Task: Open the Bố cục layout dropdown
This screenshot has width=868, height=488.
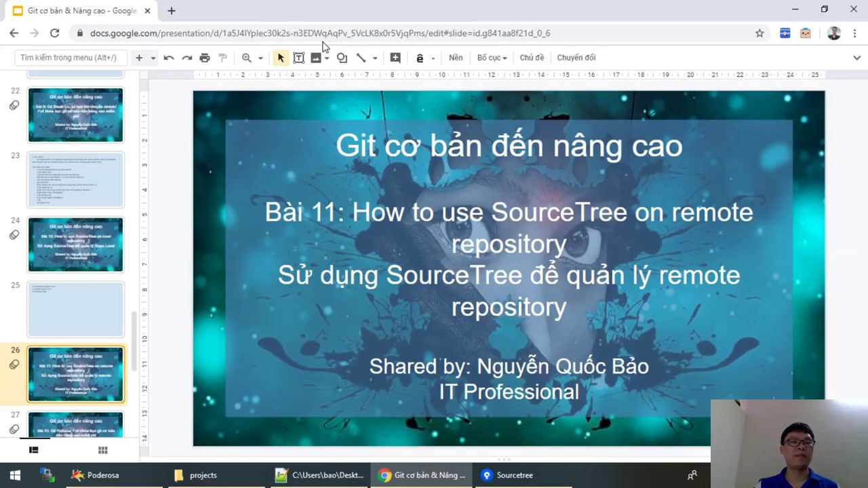Action: [x=492, y=58]
